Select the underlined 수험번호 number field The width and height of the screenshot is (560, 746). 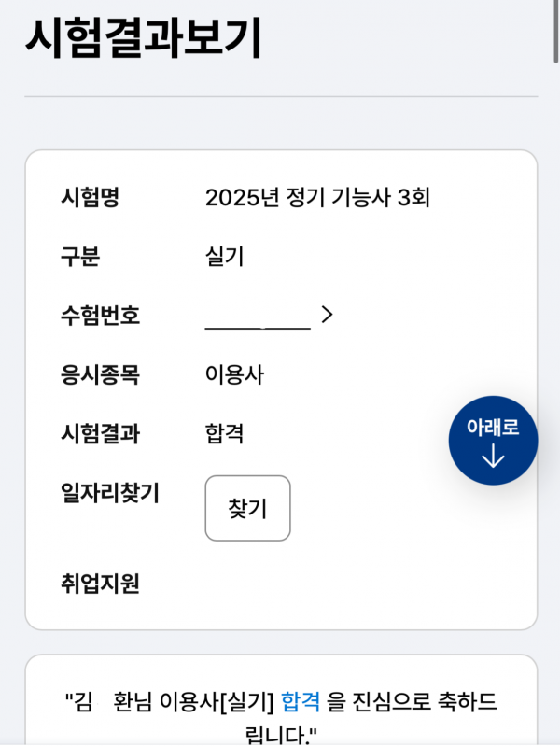tap(258, 317)
